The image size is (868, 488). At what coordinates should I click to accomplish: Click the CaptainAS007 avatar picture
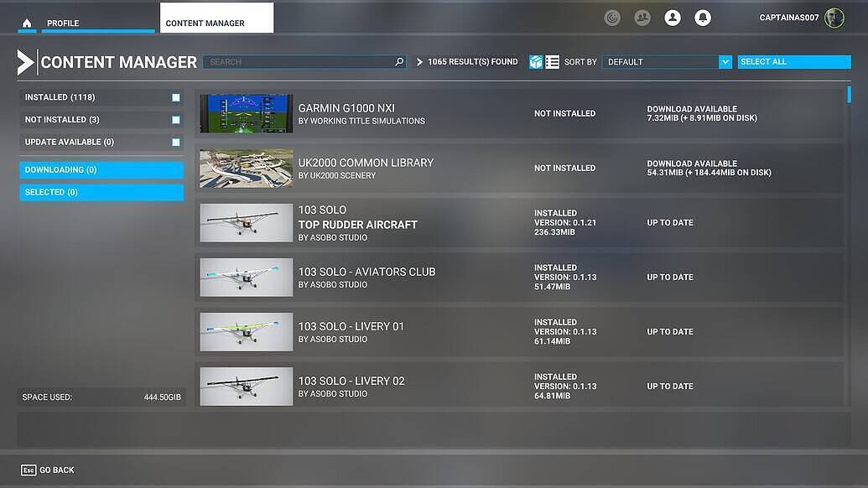[x=834, y=18]
